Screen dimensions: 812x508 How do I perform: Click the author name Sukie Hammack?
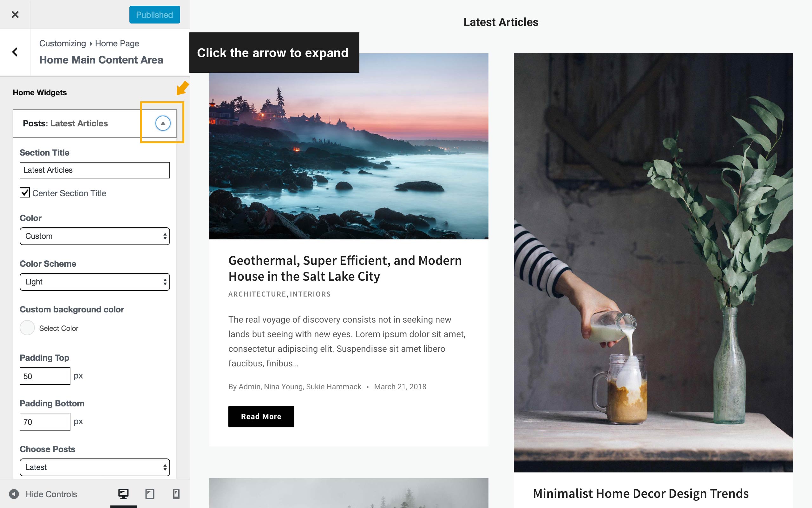(x=334, y=387)
